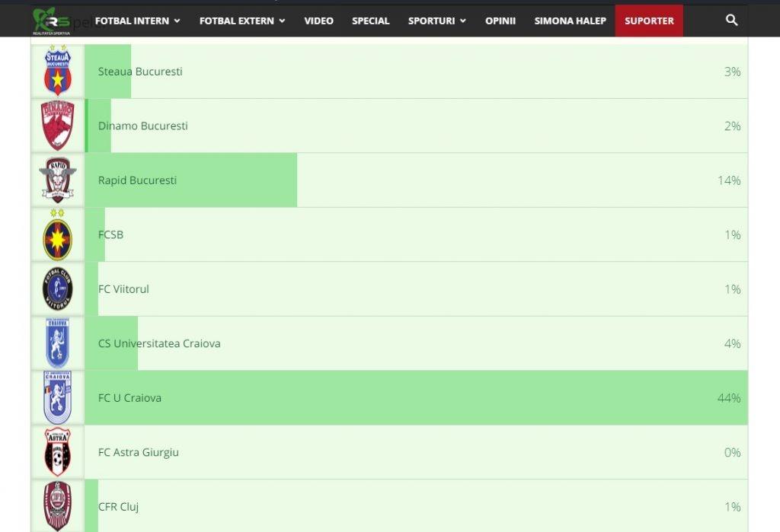Click the 1% result for FC Viitorul
Screen dimensions: 780x532
[x=732, y=289]
